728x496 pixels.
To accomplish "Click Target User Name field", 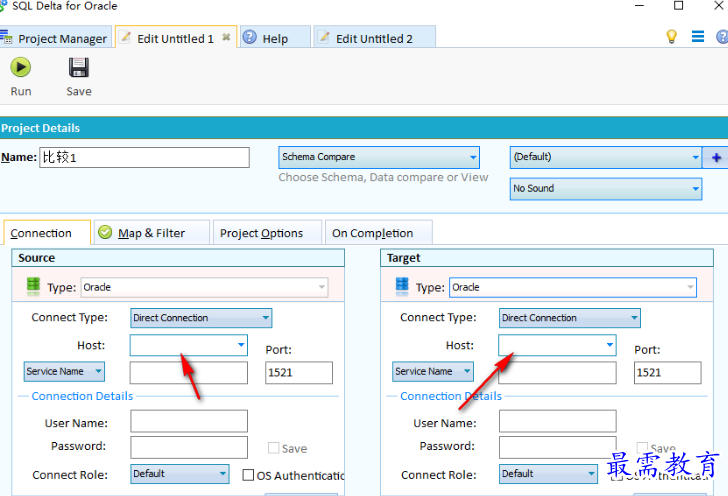I will coord(558,421).
